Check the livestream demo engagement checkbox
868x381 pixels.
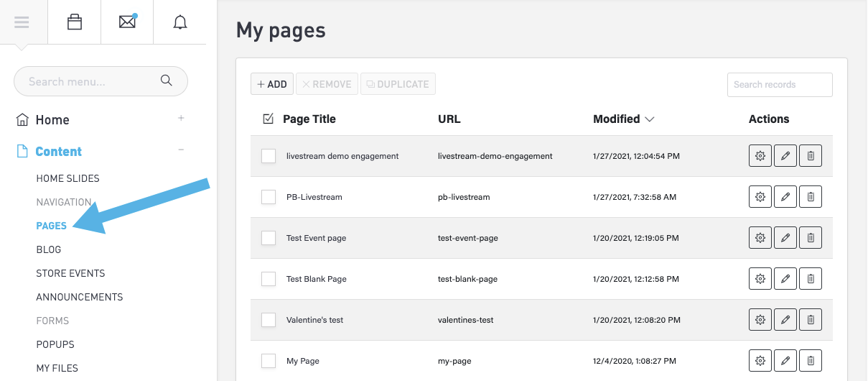pyautogui.click(x=269, y=156)
